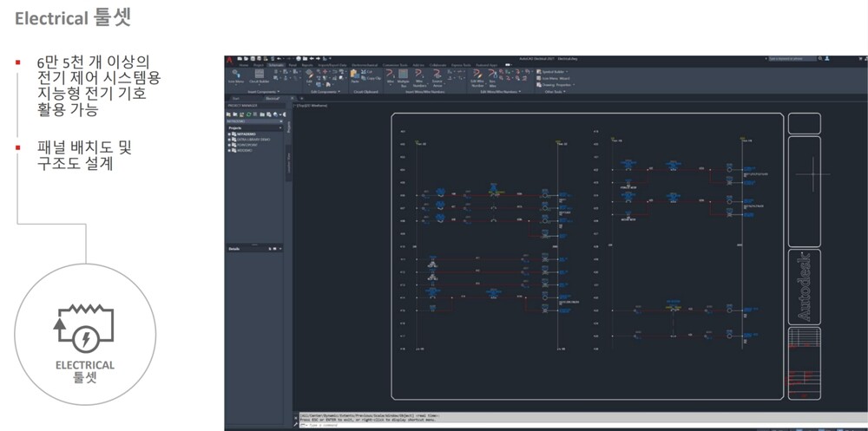
Task: Select the Edit component tool
Action: pos(309,78)
